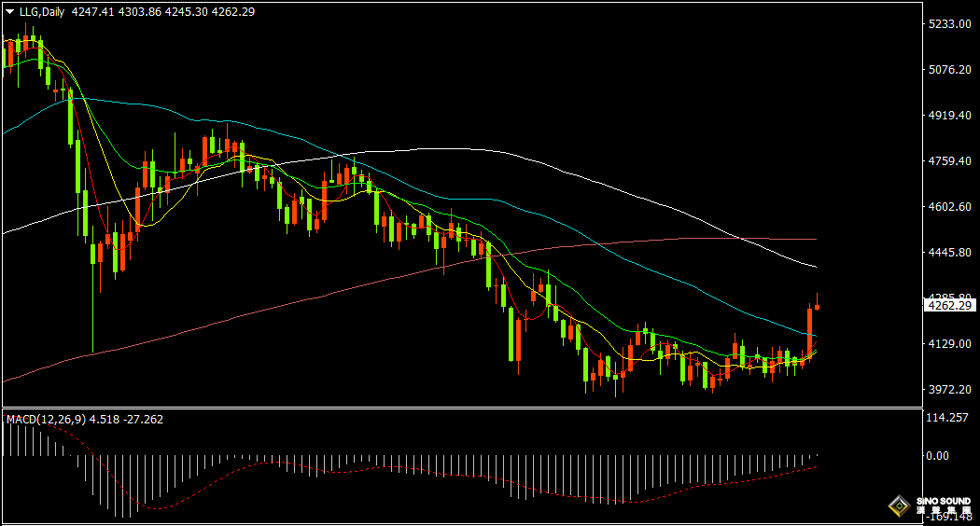This screenshot has height=526, width=980.
Task: Click the 4129.00 price axis label
Action: (x=950, y=343)
